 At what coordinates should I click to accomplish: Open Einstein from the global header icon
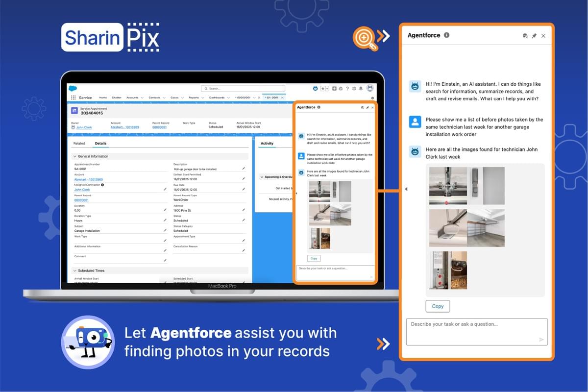coord(316,89)
